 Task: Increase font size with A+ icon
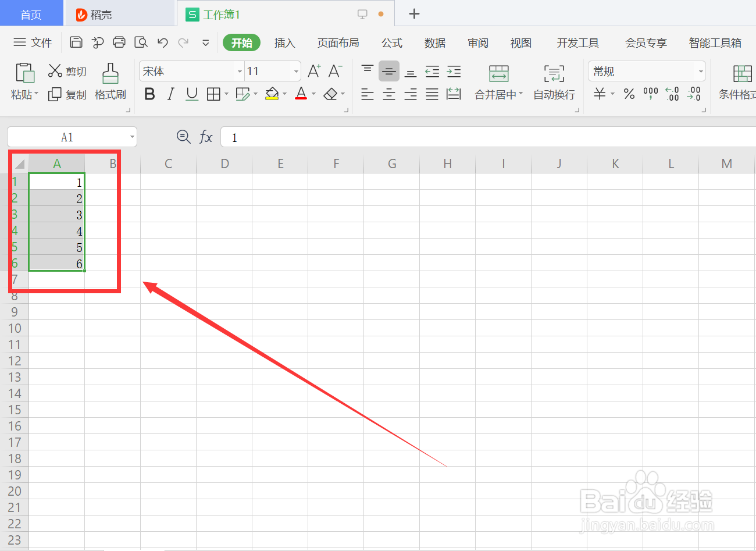click(x=314, y=71)
